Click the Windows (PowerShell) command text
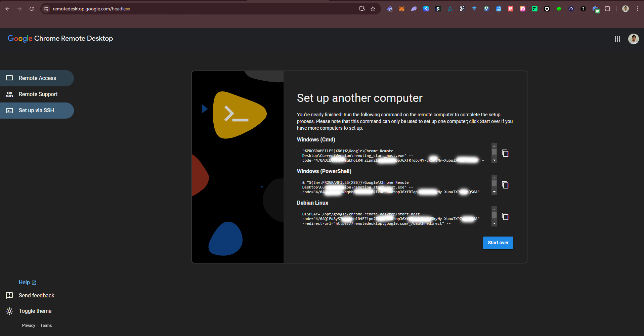644x336 pixels. [393, 187]
